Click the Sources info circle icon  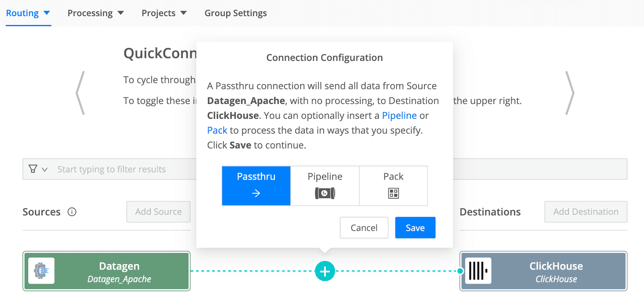(x=72, y=212)
